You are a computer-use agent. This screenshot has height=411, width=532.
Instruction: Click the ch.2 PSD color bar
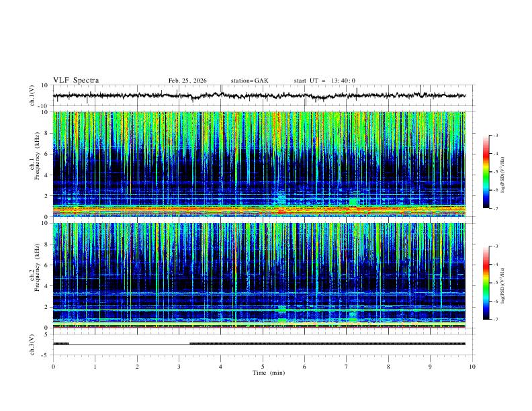(486, 283)
